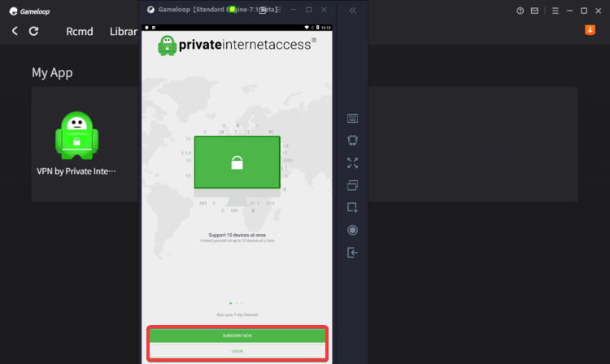Take an emulator screenshot
Viewport: 610px width, 364px height.
(352, 207)
